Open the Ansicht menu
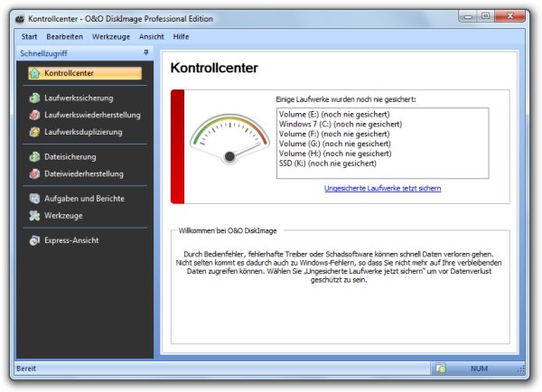The height and width of the screenshot is (392, 542). pyautogui.click(x=152, y=37)
